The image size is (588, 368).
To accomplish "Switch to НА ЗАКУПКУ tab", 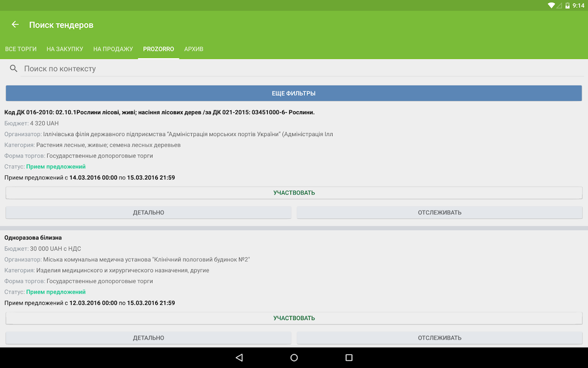I will (x=65, y=49).
